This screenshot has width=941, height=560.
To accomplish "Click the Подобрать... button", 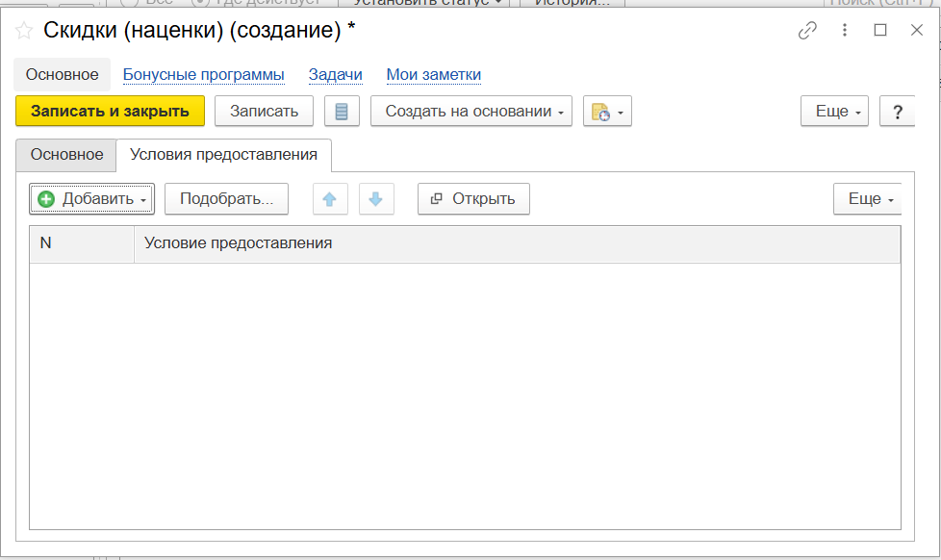I will [x=226, y=199].
